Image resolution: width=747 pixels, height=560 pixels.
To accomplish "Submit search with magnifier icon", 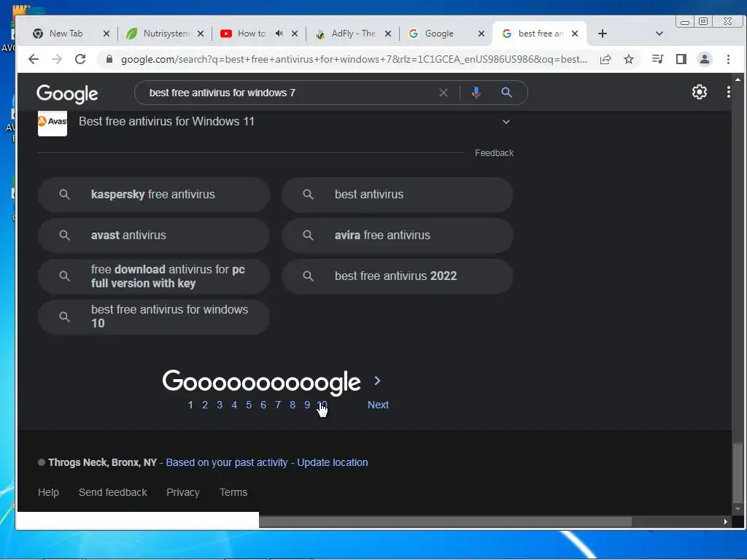I will coord(506,93).
